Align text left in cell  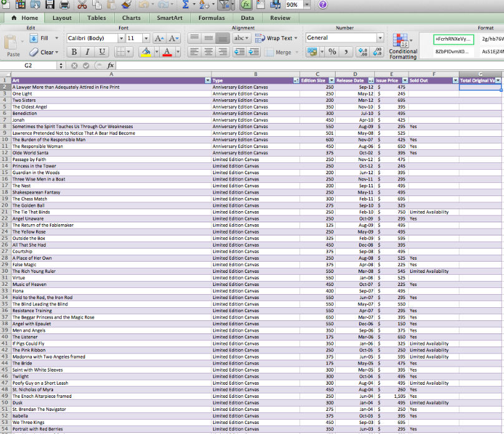tap(195, 51)
